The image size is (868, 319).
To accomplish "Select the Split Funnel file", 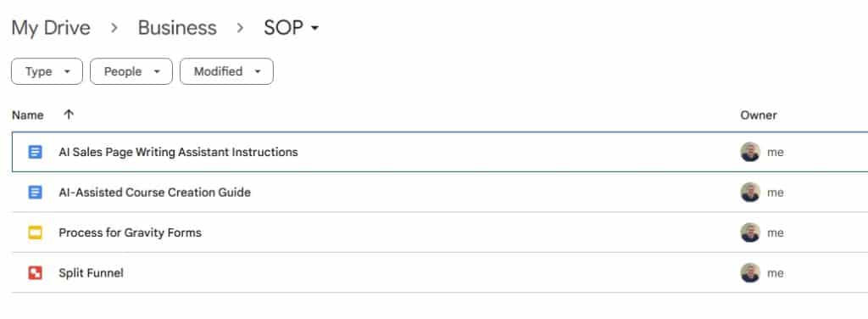I will (x=440, y=273).
